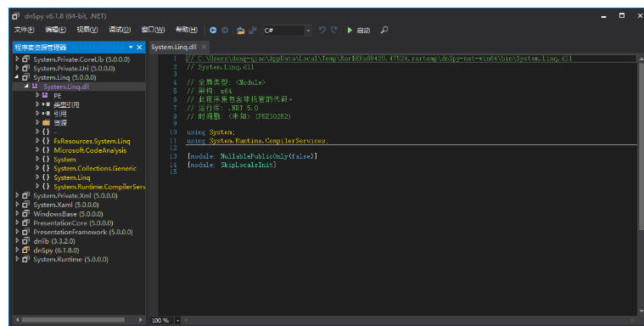Click the System.Collections.Generic namespace braces icon
The height and width of the screenshot is (326, 644).
pos(46,168)
